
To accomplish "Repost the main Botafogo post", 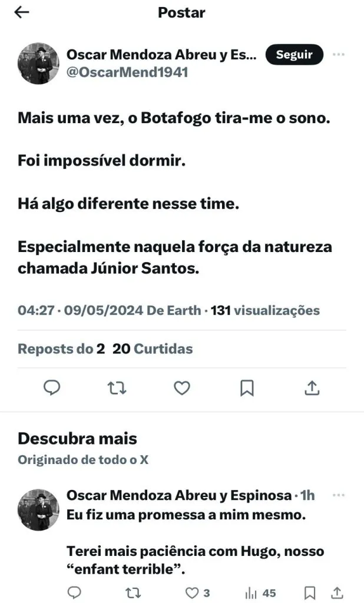I will pyautogui.click(x=117, y=387).
